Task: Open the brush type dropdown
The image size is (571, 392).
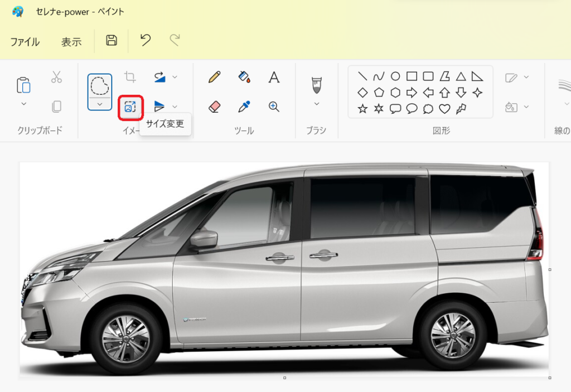Action: pos(316,104)
